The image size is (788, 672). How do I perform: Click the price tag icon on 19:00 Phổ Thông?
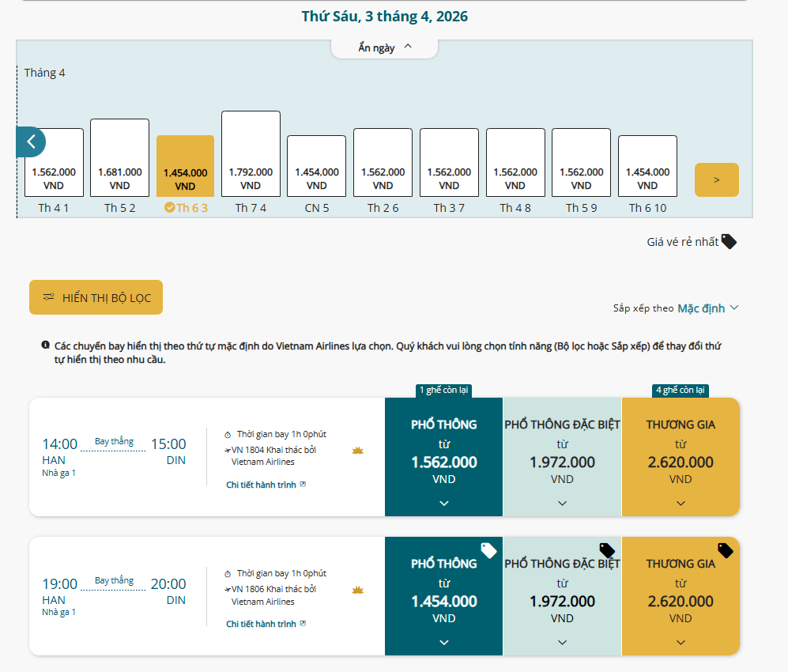pos(488,550)
